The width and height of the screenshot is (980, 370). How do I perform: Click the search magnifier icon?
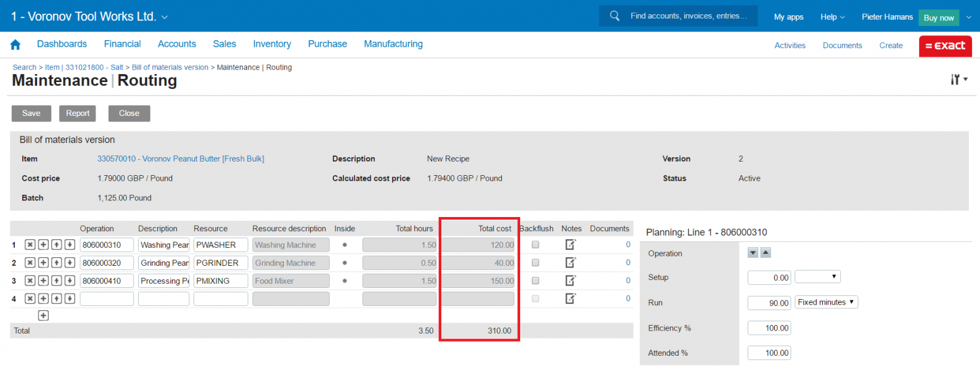tap(615, 16)
